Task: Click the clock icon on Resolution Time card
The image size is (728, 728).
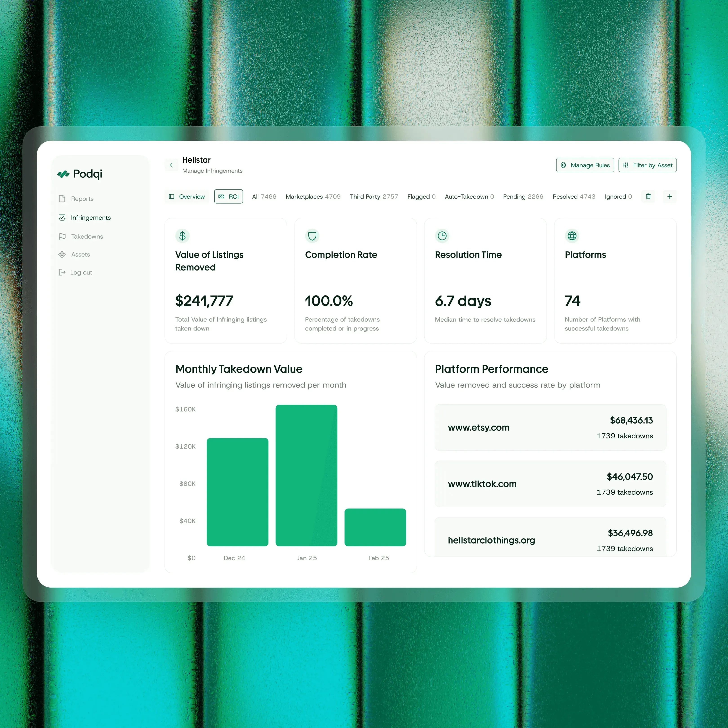Action: [442, 236]
